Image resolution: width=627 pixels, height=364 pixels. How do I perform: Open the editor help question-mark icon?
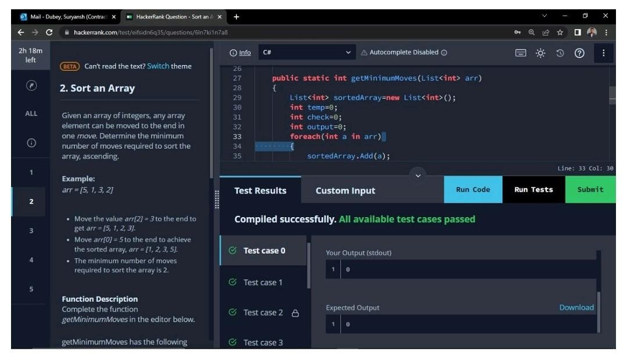click(x=579, y=53)
